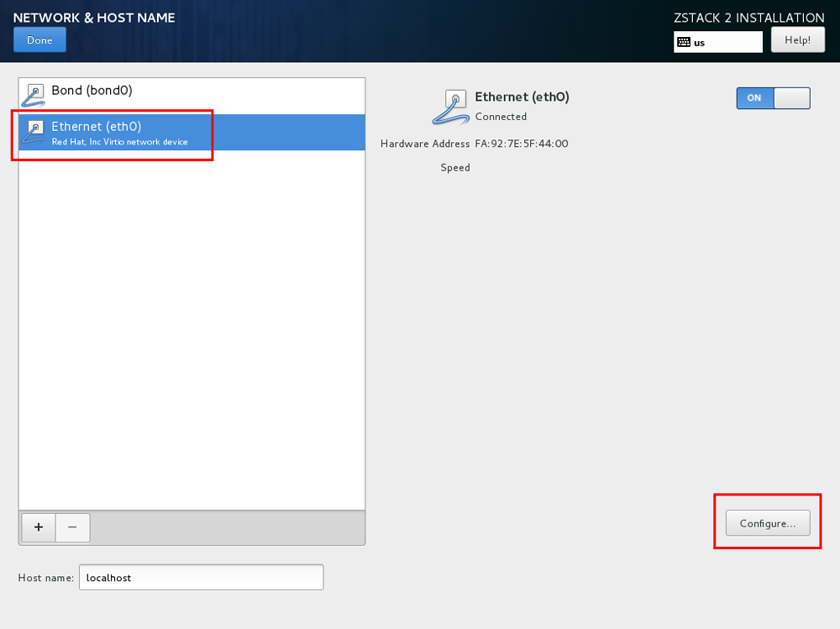Viewport: 840px width, 629px height.
Task: Click the Connected status text
Action: [x=501, y=117]
